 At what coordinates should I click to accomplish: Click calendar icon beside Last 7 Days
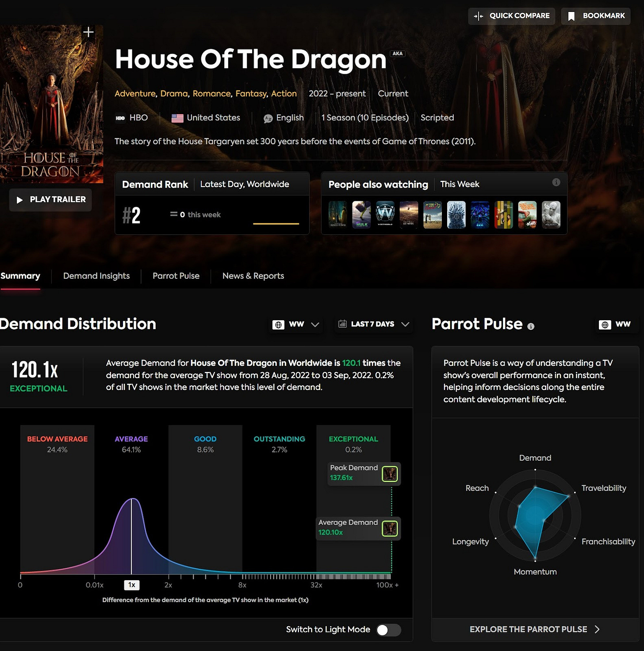pyautogui.click(x=342, y=324)
